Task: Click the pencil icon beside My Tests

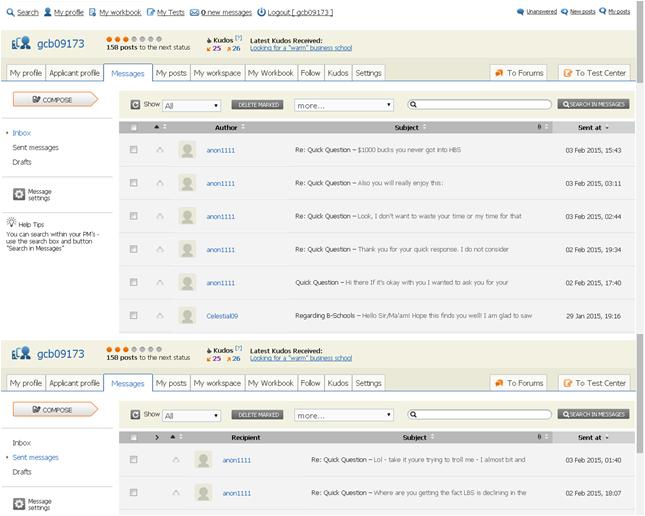Action: (x=151, y=12)
